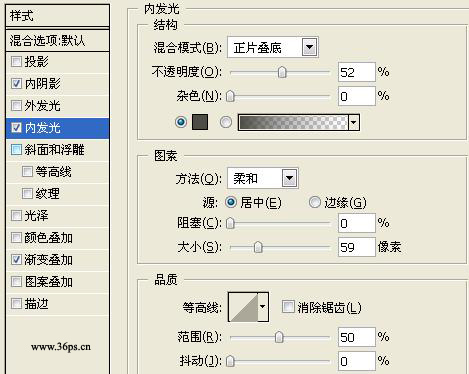The image size is (469, 374).
Task: Click the 不透明度 value field showing 52
Action: click(357, 72)
